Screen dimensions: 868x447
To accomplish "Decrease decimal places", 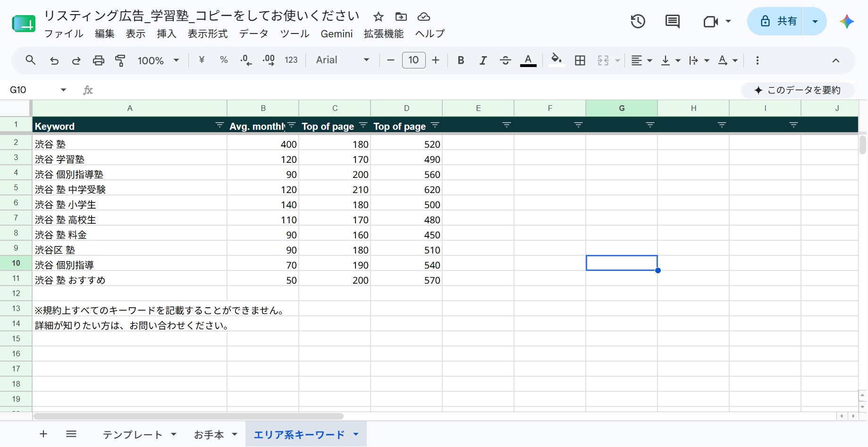I will click(246, 60).
